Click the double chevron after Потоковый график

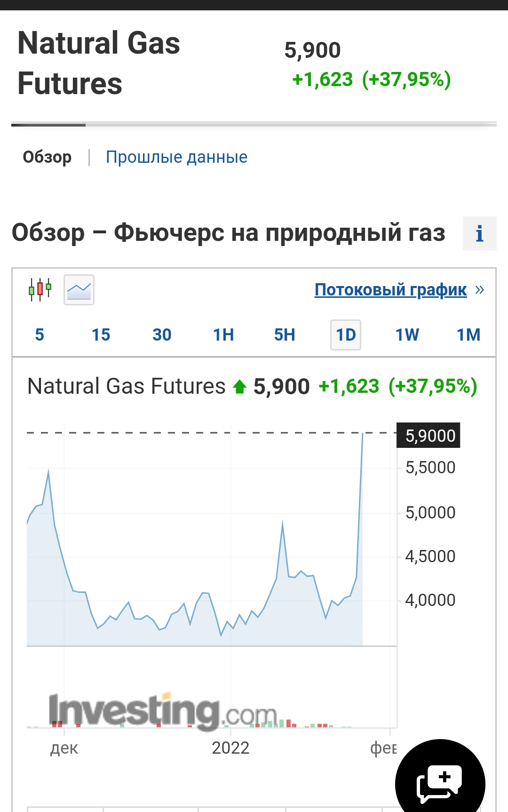pos(479,289)
